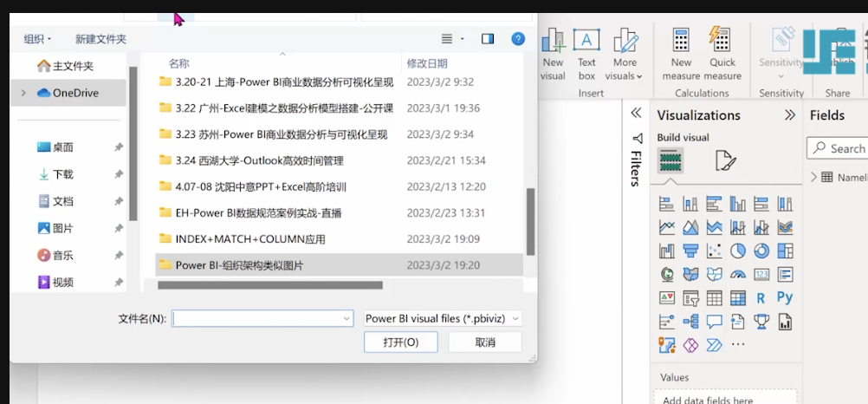Select the Power Automate visual
Image resolution: width=868 pixels, height=404 pixels.
click(714, 345)
